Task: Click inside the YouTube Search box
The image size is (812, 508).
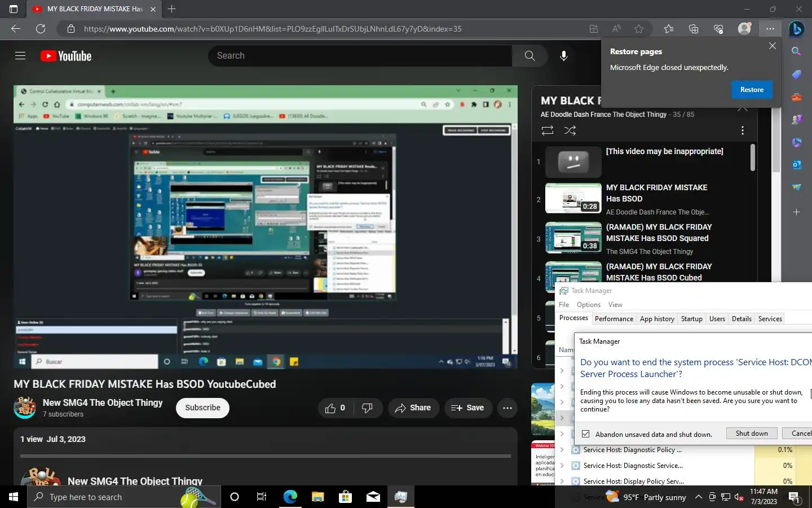Action: pos(360,56)
